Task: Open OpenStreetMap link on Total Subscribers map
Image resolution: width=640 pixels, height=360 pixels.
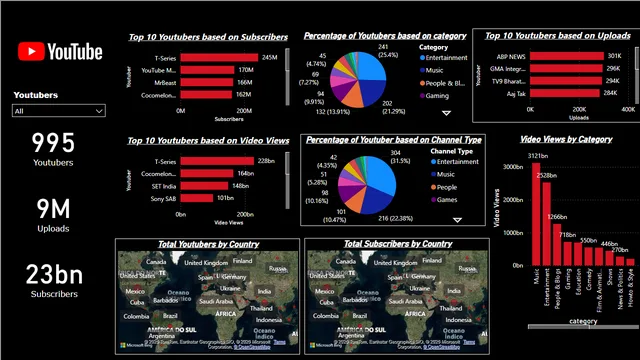Action: coord(442,347)
